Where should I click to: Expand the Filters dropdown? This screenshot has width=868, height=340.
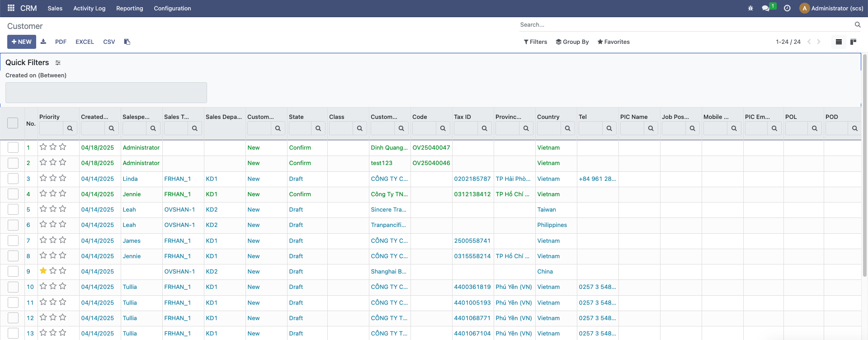pyautogui.click(x=535, y=42)
